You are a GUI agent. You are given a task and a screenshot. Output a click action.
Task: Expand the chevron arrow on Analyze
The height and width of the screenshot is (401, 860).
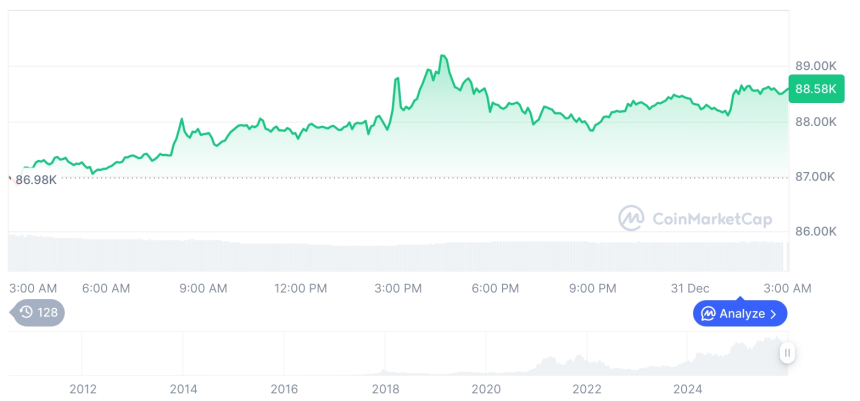point(773,314)
